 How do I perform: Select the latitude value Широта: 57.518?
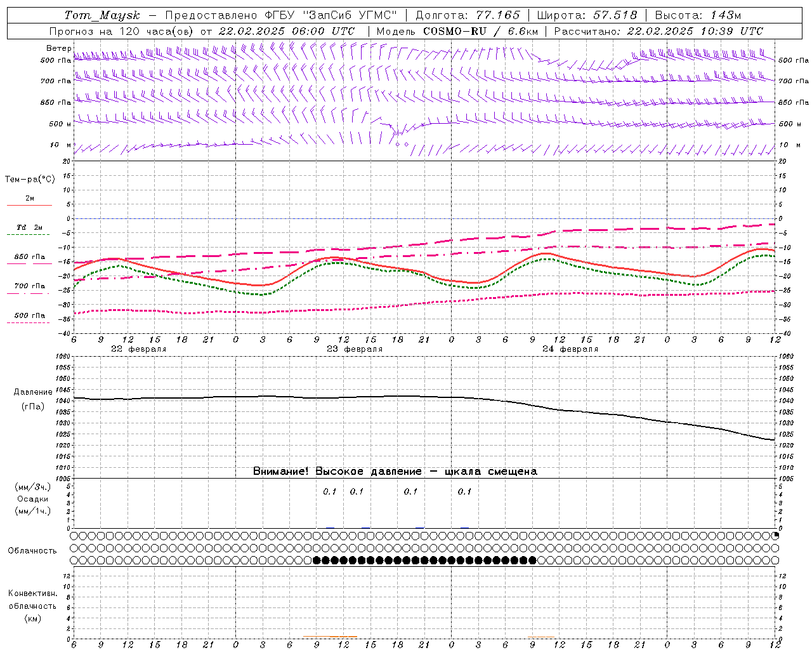(x=587, y=15)
